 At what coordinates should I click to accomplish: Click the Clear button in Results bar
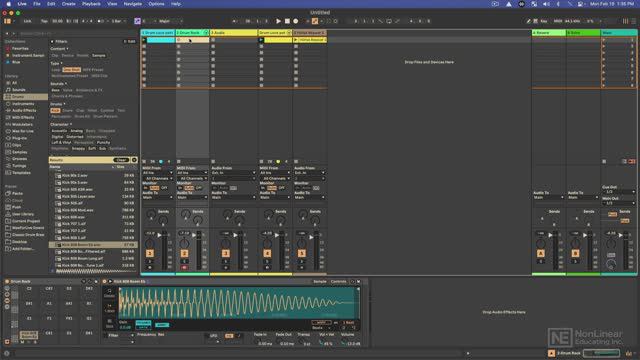click(121, 160)
